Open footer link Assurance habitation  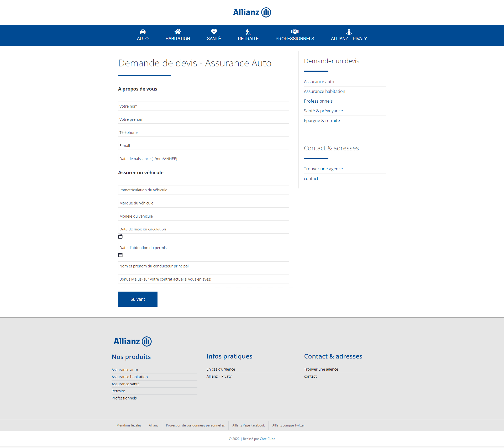pos(130,377)
